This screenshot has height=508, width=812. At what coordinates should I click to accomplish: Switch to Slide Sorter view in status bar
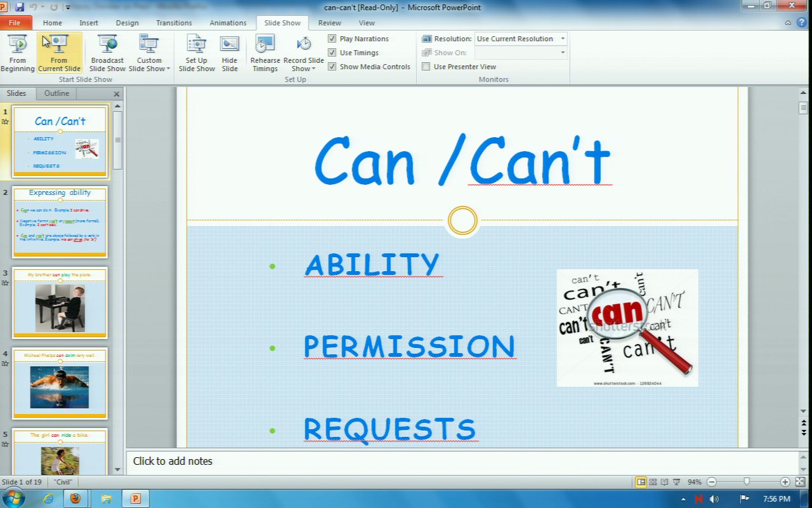pyautogui.click(x=653, y=482)
